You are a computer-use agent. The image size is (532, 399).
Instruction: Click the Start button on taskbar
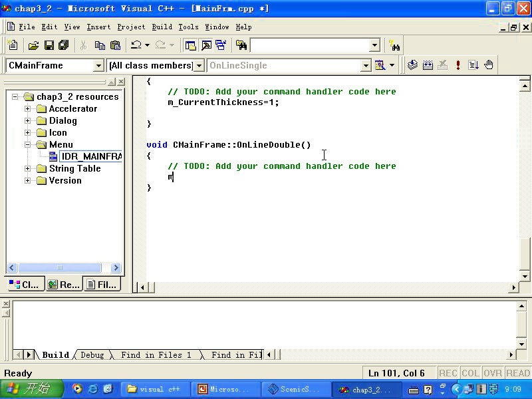pyautogui.click(x=32, y=389)
